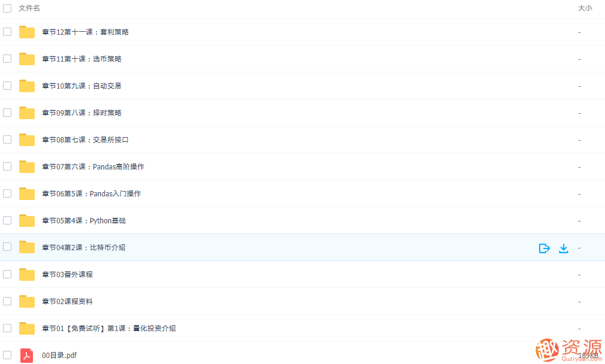Open folder name 章节10第九课：自动交易

[82, 86]
